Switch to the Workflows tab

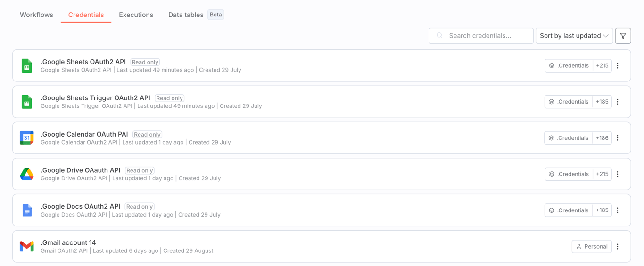[x=36, y=15]
